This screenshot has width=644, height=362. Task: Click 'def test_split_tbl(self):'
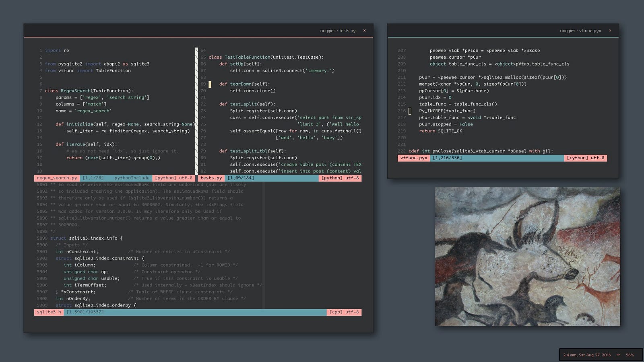(x=253, y=151)
